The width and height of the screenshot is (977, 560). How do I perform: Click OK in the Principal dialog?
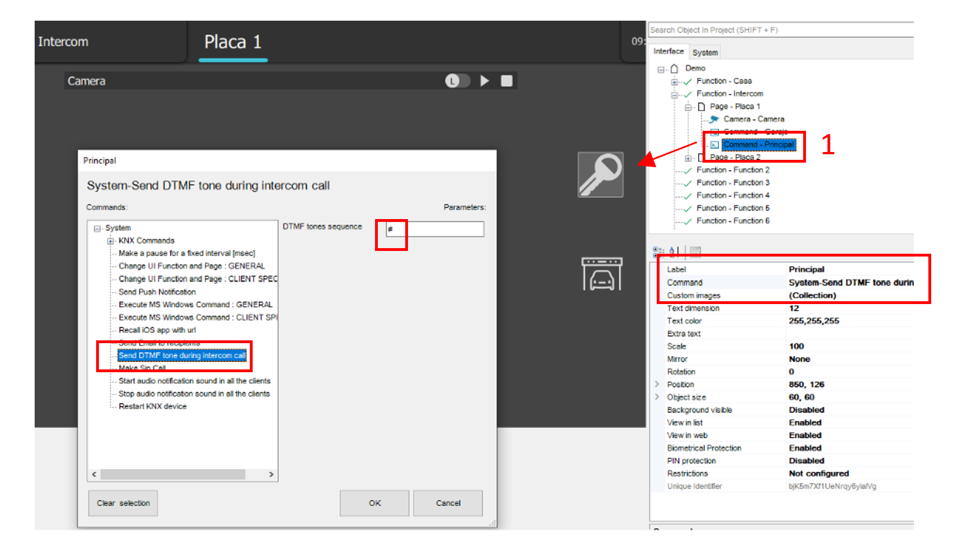click(374, 503)
